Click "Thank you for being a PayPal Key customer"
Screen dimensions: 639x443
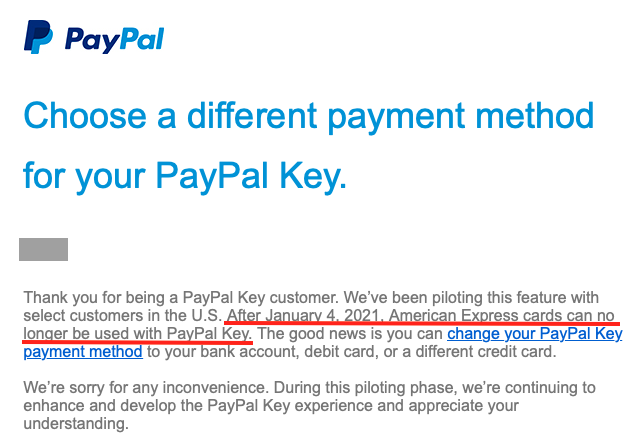181,298
